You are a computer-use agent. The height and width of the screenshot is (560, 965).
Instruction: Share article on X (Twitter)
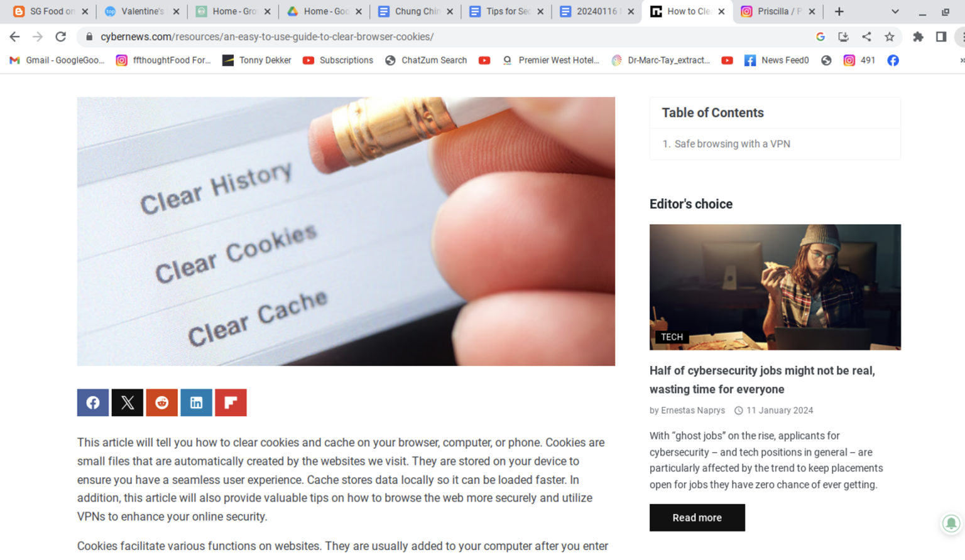128,402
